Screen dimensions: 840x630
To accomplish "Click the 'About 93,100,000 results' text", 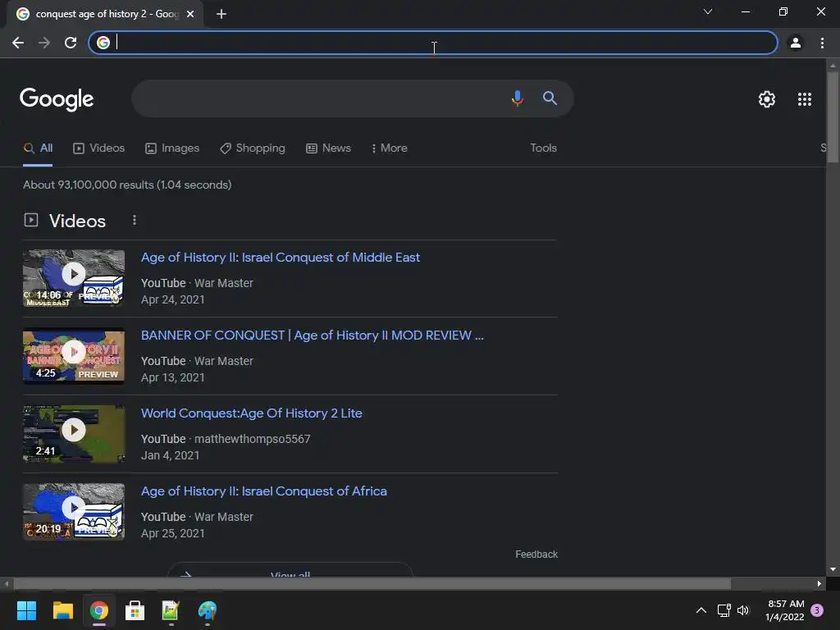I will tap(127, 185).
